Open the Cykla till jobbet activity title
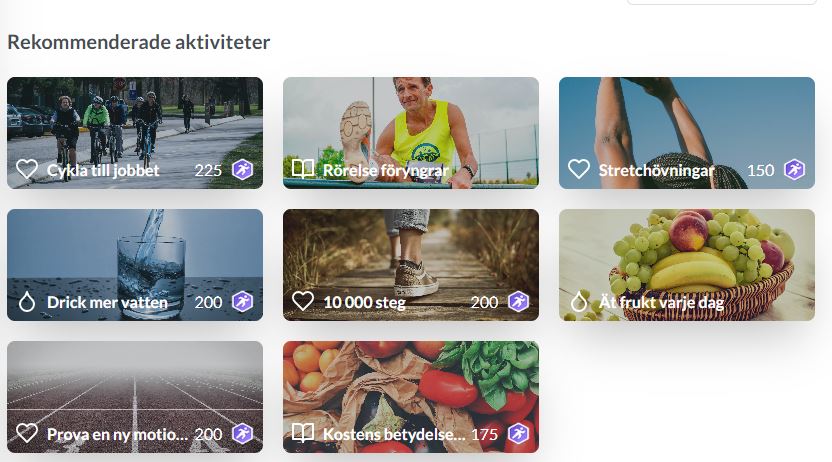 click(x=103, y=170)
